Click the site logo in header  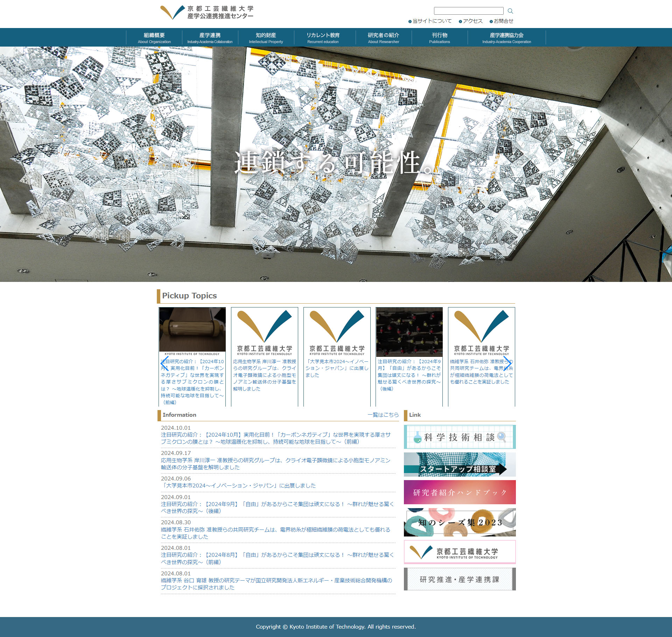click(206, 12)
